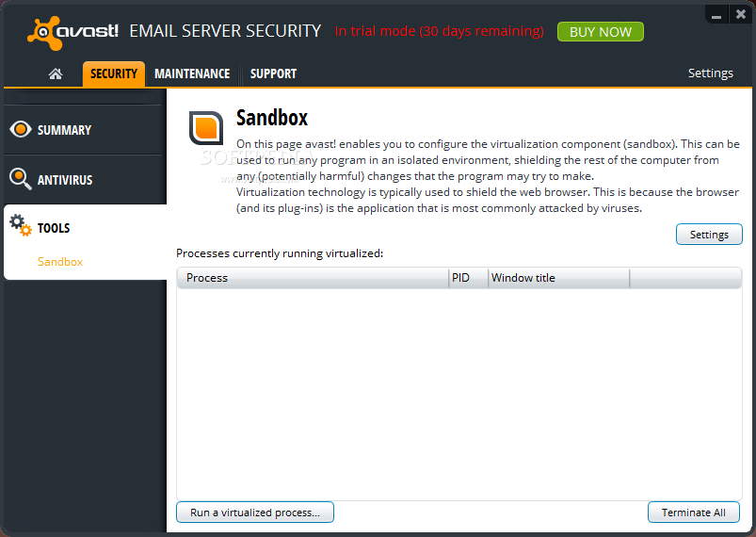The height and width of the screenshot is (537, 756).
Task: Close the avast! window
Action: coord(741,14)
